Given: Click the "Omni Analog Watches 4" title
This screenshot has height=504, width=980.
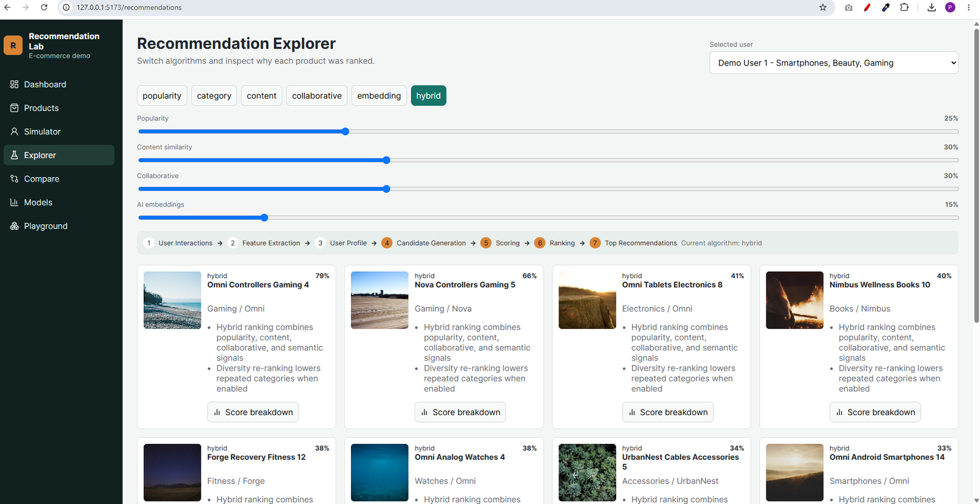Looking at the screenshot, I should click(460, 457).
